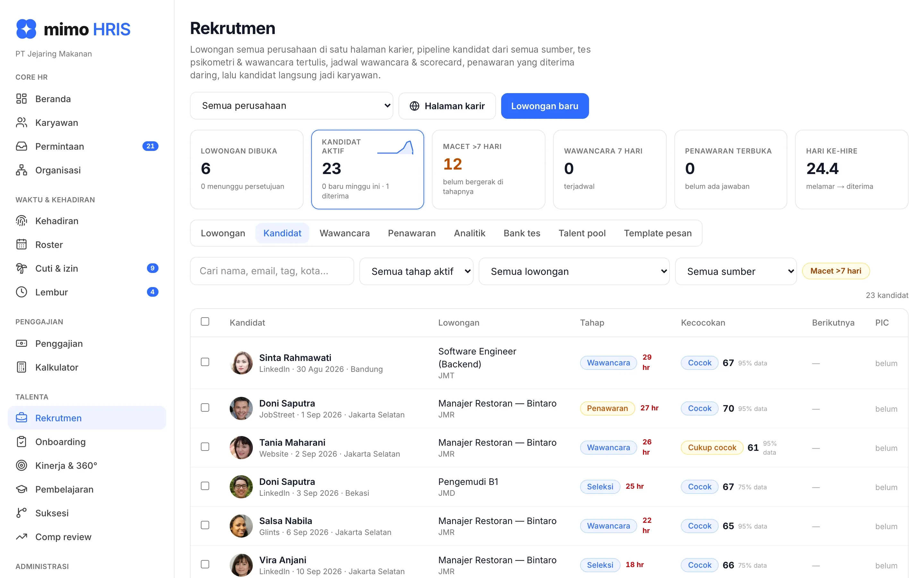The height and width of the screenshot is (578, 924).
Task: Open Suksesi branch icon
Action: coord(21,512)
